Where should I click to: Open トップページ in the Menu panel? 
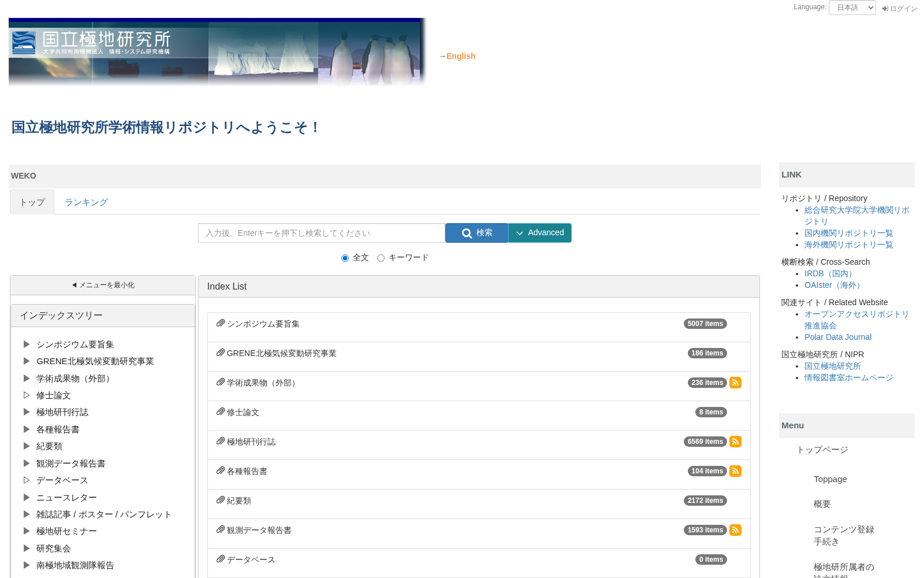[x=822, y=450]
